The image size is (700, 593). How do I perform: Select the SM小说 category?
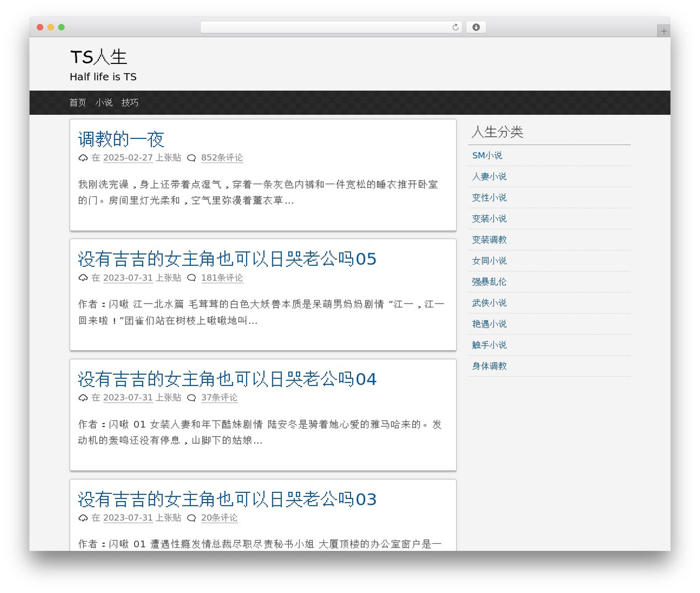tap(487, 155)
